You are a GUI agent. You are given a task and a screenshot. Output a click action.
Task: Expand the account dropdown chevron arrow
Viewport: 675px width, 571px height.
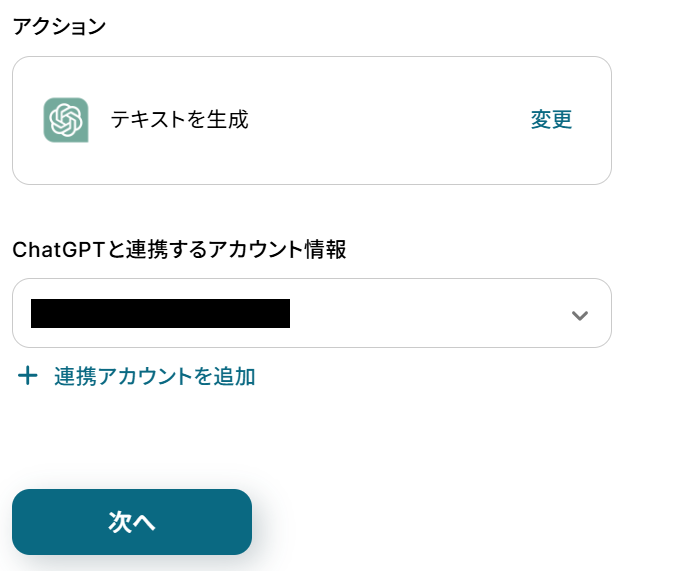(579, 315)
